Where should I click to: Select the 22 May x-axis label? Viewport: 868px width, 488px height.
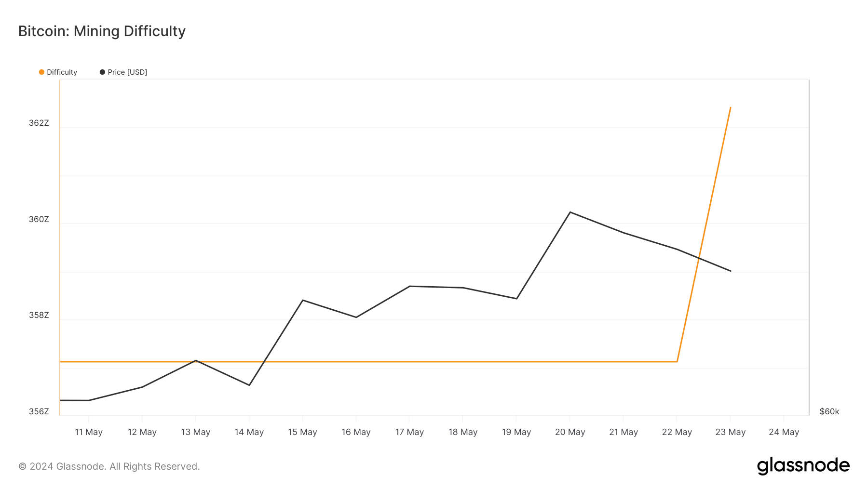point(677,432)
